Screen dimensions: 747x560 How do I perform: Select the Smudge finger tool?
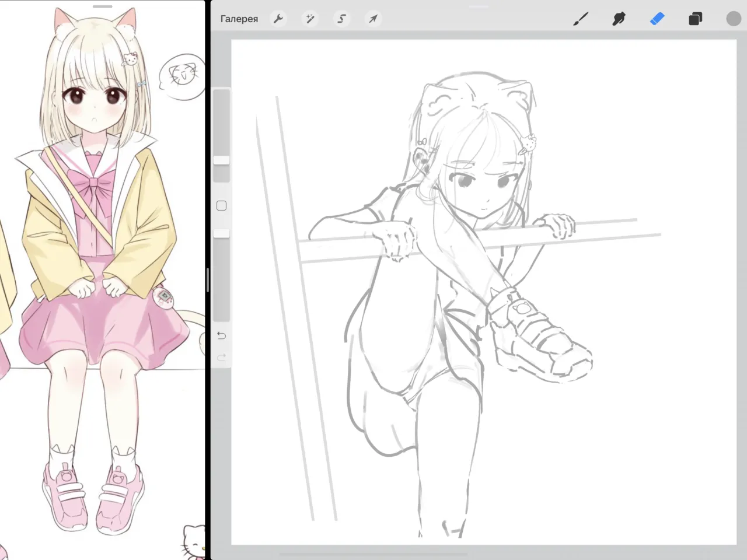[x=619, y=19]
